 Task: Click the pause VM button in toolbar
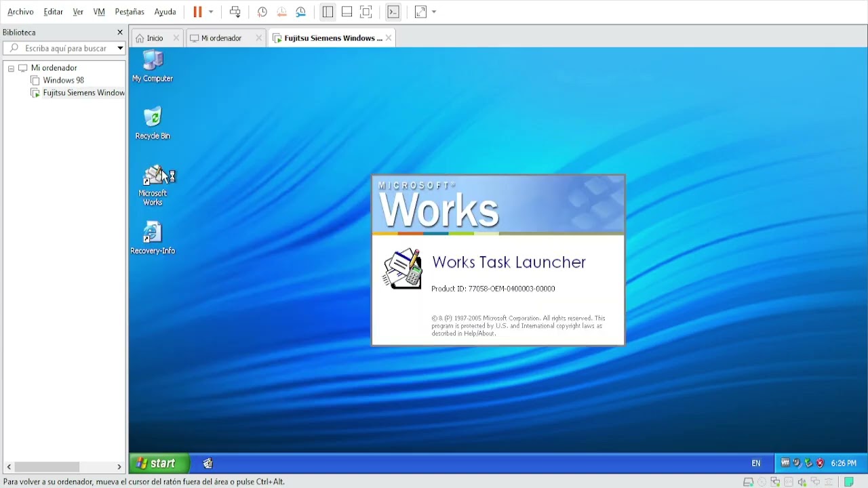point(197,12)
